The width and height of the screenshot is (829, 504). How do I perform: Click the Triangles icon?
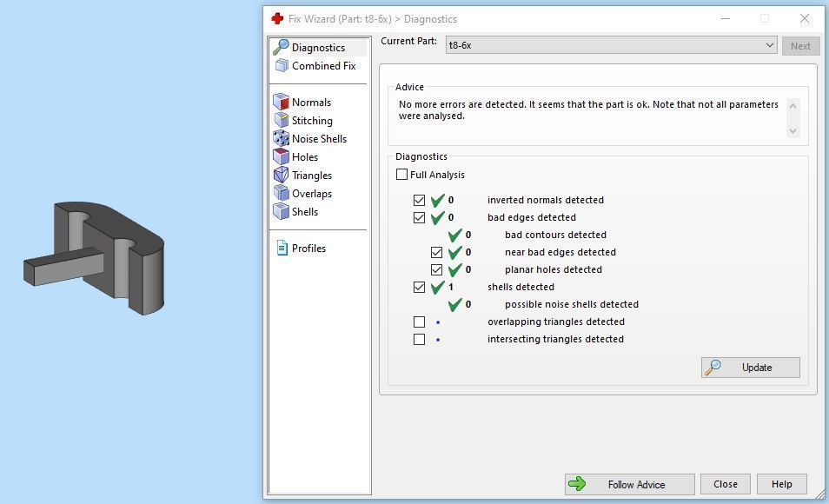(281, 175)
